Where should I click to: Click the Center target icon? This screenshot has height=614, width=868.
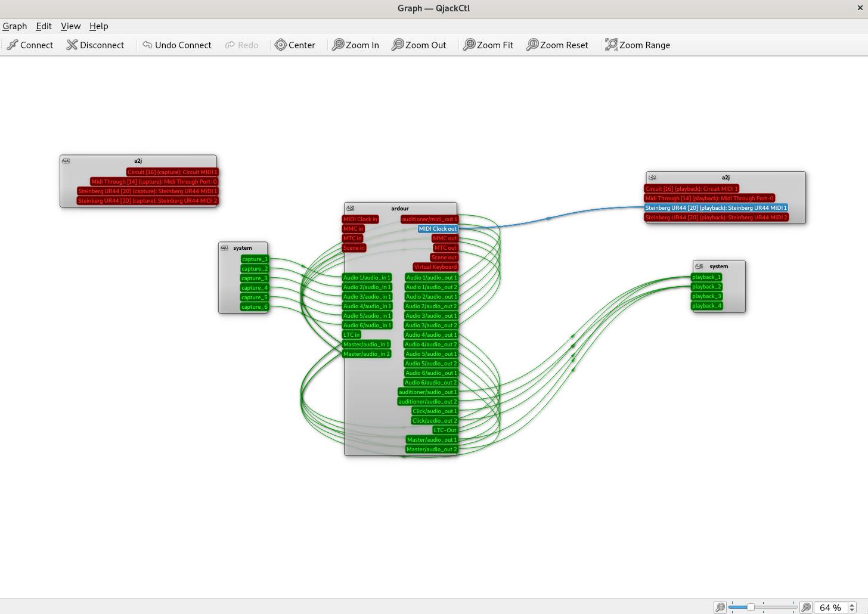281,45
